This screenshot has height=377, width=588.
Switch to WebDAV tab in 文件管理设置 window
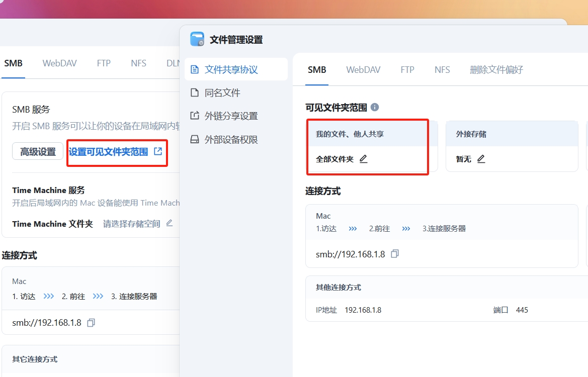pyautogui.click(x=363, y=70)
